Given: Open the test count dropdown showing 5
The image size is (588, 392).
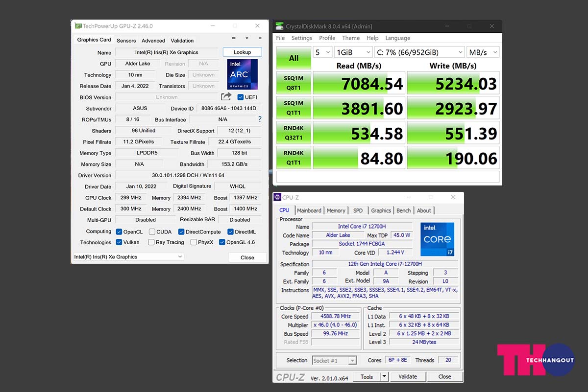Looking at the screenshot, I should tap(322, 52).
